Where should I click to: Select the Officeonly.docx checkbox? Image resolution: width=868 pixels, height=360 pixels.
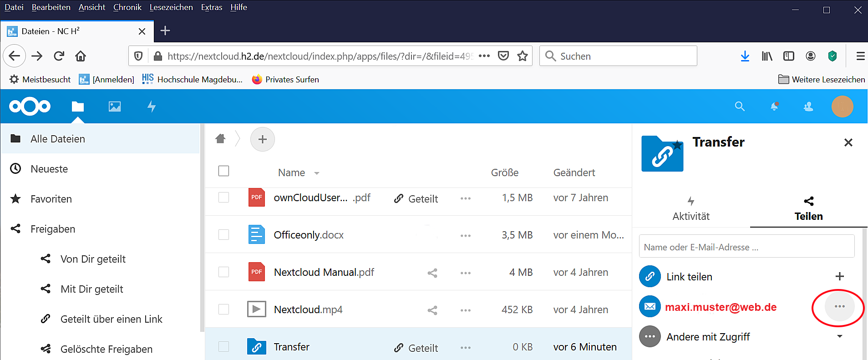click(x=223, y=235)
